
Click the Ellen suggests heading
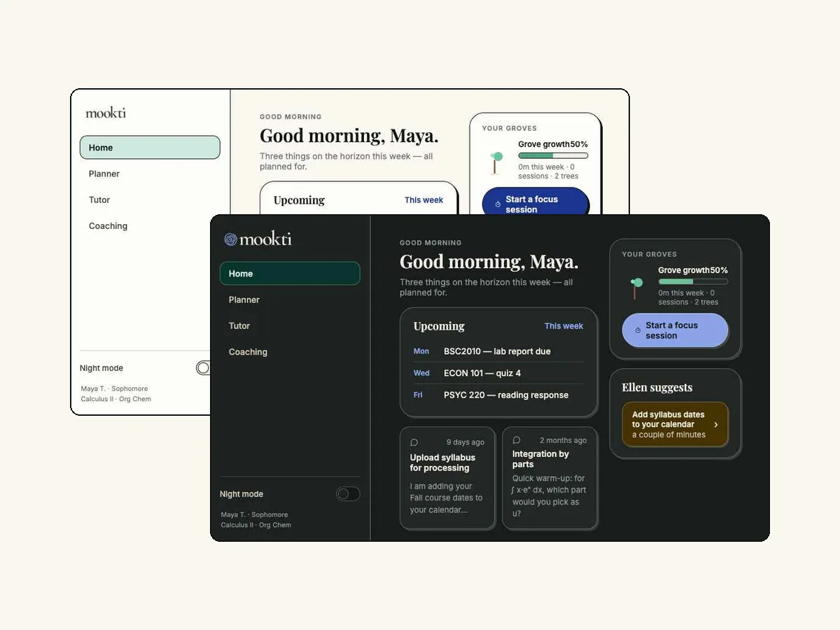[657, 388]
